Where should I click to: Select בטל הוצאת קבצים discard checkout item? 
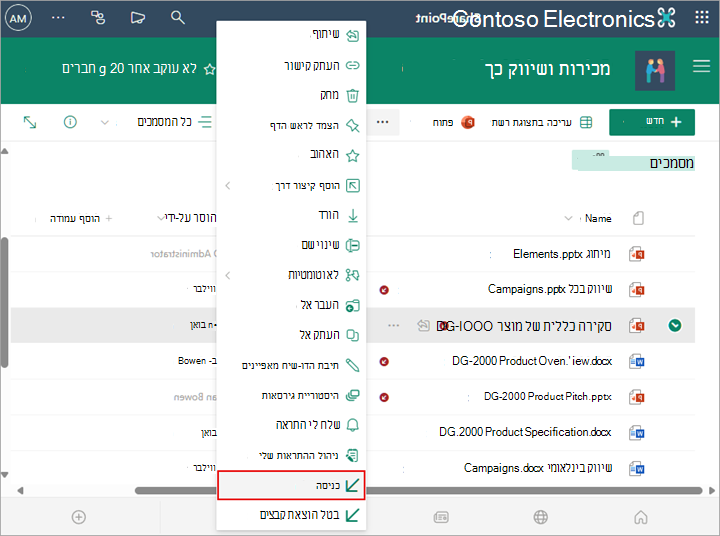291,515
